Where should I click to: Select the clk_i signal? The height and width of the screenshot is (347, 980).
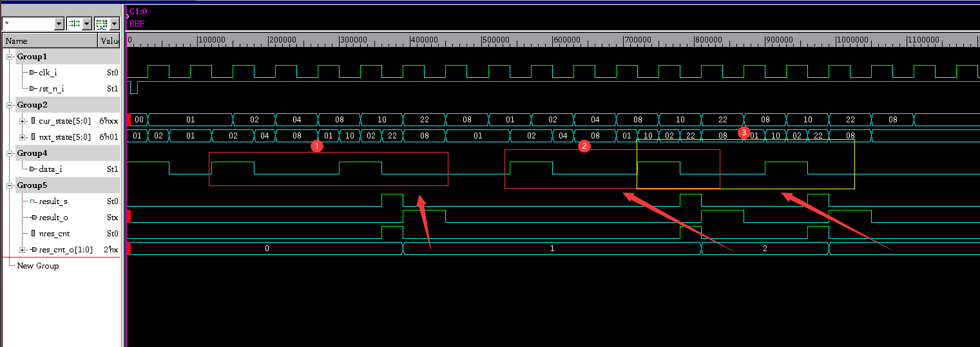pyautogui.click(x=48, y=73)
